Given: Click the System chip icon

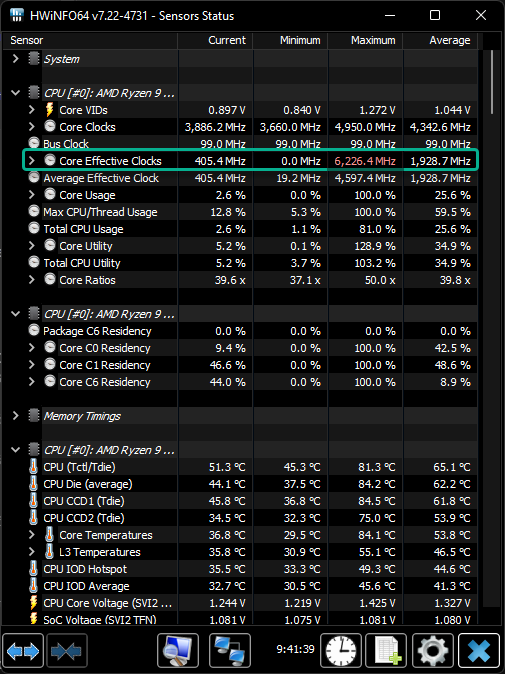Looking at the screenshot, I should point(34,58).
